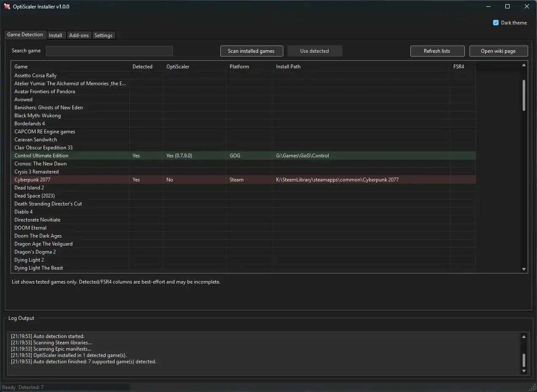Viewport: 537px width, 392px height.
Task: Click game list scroll down arrow
Action: 524,269
